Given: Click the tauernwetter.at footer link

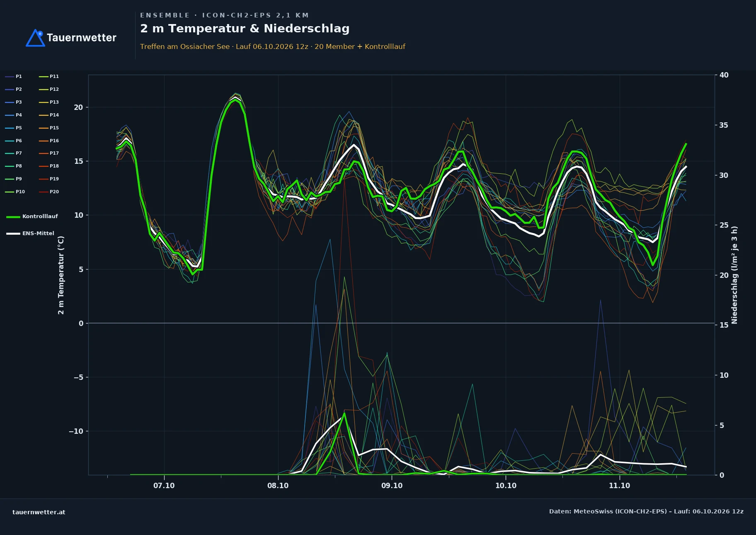Looking at the screenshot, I should [39, 512].
